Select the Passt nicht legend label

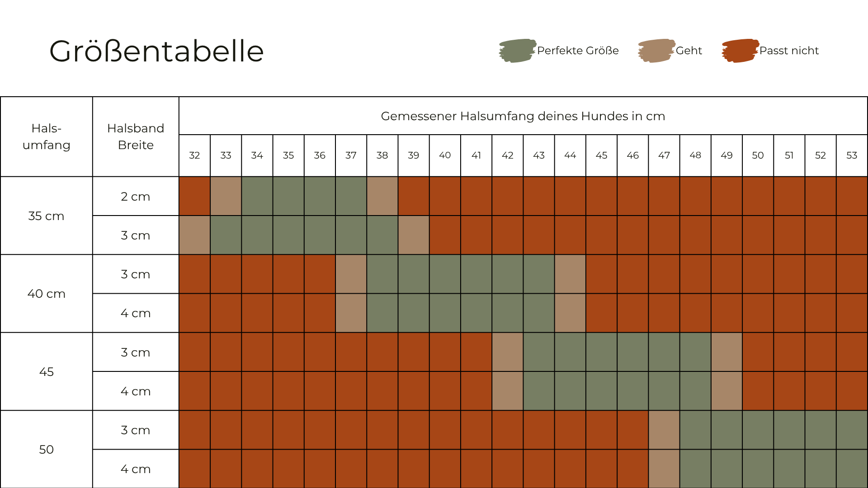point(789,51)
